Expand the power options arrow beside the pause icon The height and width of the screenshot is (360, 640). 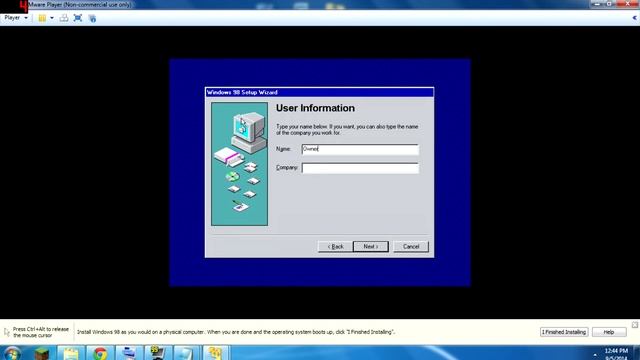[52, 18]
